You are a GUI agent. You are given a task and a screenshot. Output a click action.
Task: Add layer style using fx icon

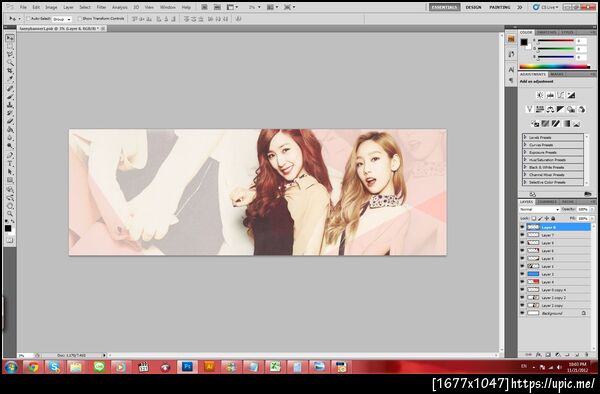pos(538,355)
